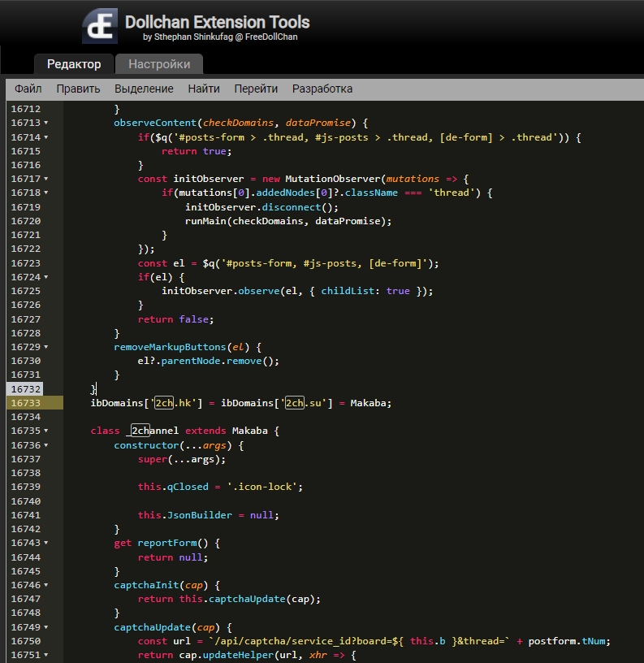The width and height of the screenshot is (644, 663).
Task: Click line number 16732 in the gutter
Action: coord(26,389)
